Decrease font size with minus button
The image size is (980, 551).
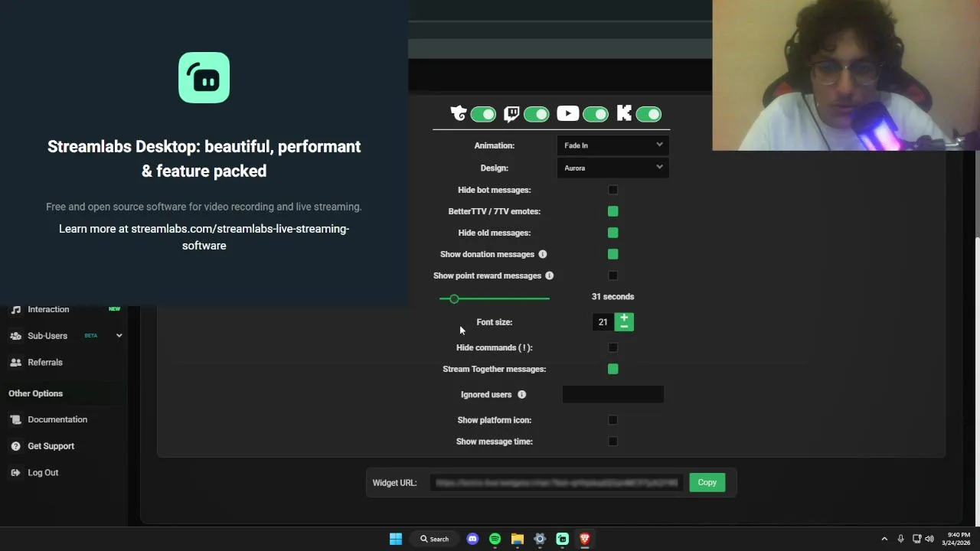click(x=624, y=327)
